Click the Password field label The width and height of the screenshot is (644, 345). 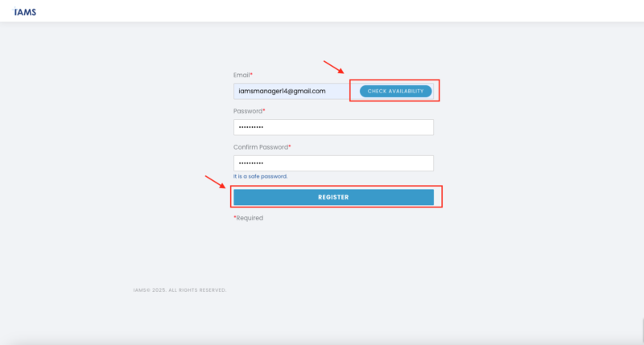click(x=247, y=111)
